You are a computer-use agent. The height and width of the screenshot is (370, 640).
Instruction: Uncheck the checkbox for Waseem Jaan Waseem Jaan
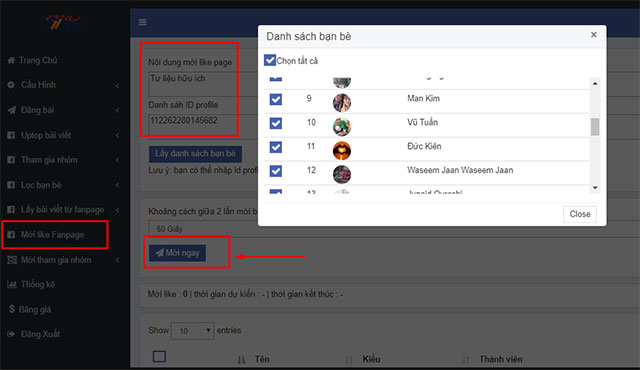coord(276,171)
